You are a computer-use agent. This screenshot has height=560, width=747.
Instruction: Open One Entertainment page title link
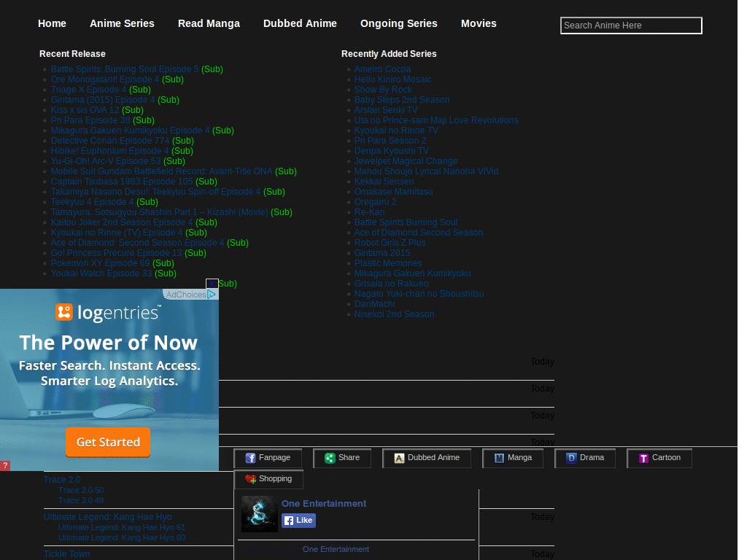point(324,504)
